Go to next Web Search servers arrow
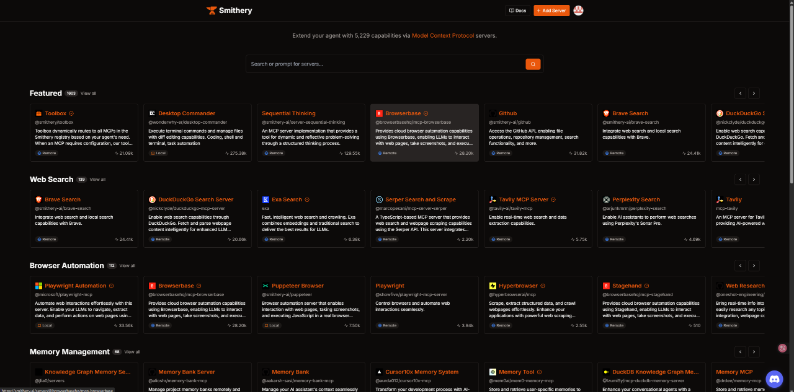The image size is (794, 392). point(754,179)
